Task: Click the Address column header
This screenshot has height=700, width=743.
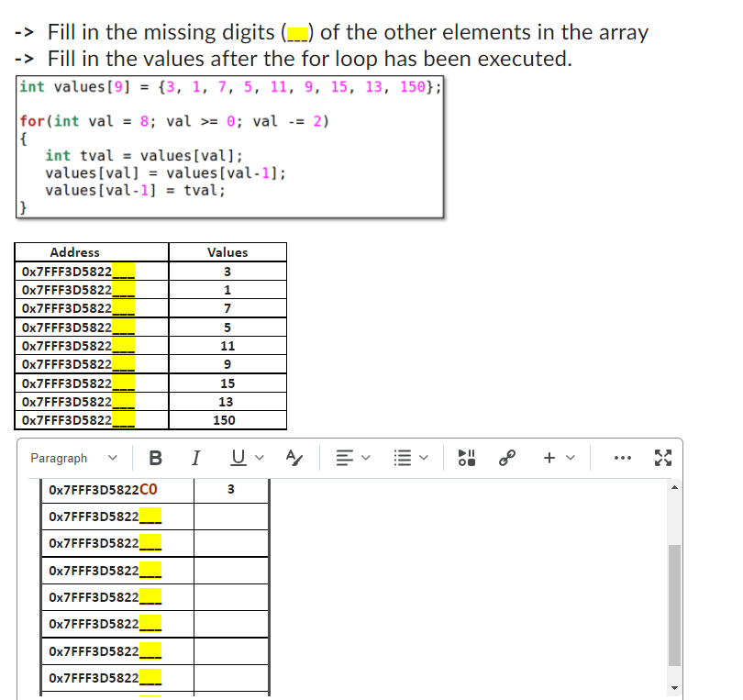Action: [74, 252]
